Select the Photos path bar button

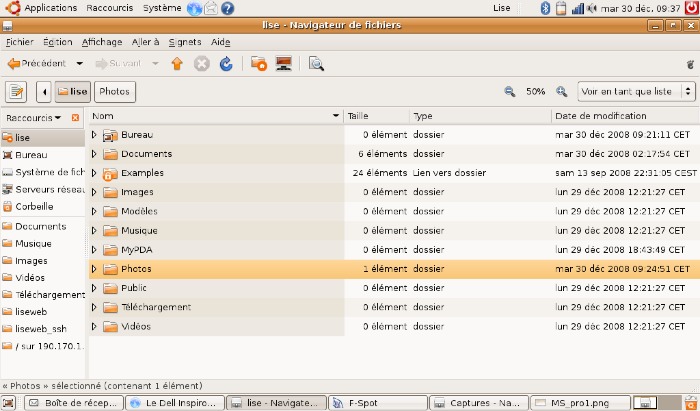[115, 91]
